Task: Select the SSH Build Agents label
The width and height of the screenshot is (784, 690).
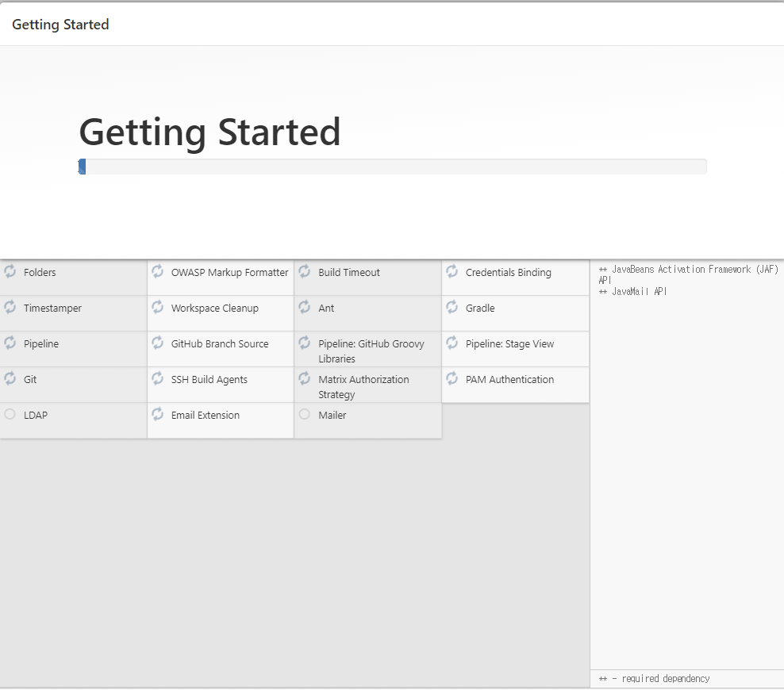Action: click(209, 380)
